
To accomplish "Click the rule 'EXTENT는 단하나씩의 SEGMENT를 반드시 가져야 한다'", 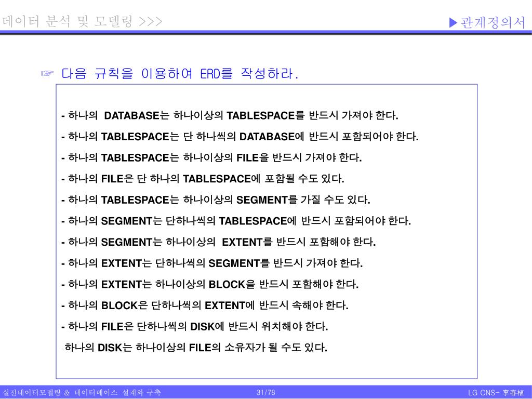I will pyautogui.click(x=212, y=263).
